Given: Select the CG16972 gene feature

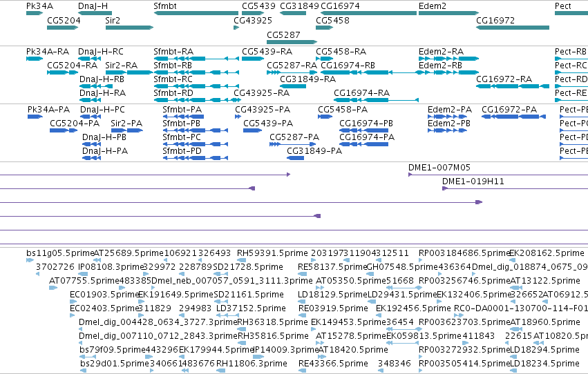Looking at the screenshot, I should point(513,28).
